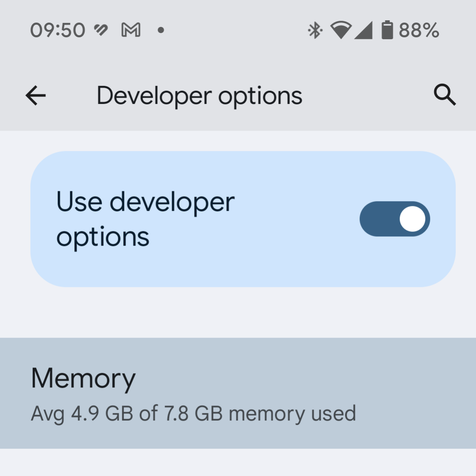Viewport: 476px width, 476px height.
Task: Tap the "Developer options" page title
Action: (x=199, y=96)
